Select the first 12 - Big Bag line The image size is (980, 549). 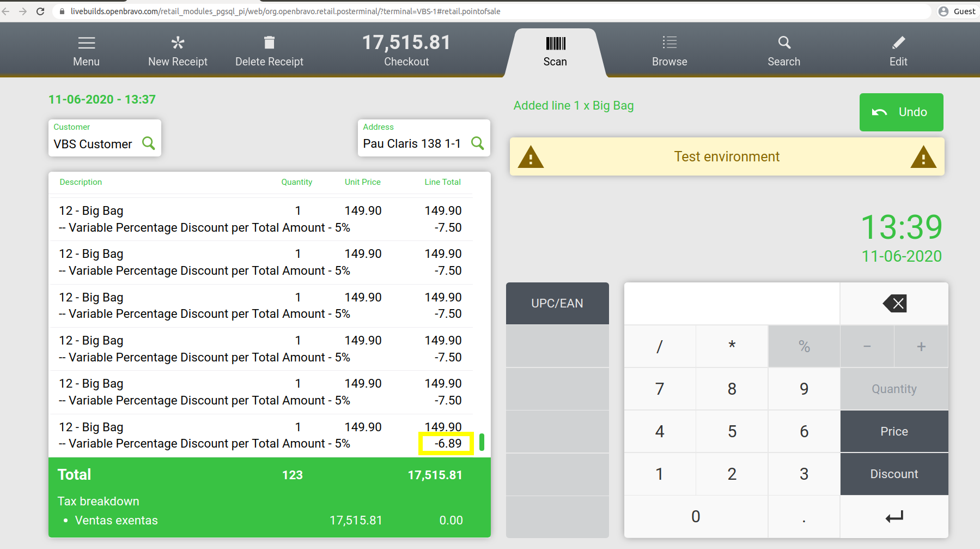point(260,219)
